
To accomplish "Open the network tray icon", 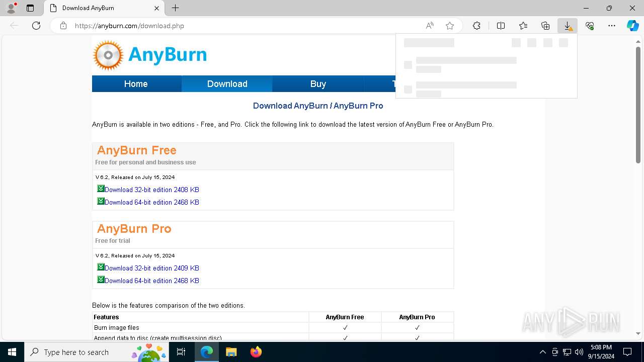I will pyautogui.click(x=567, y=352).
